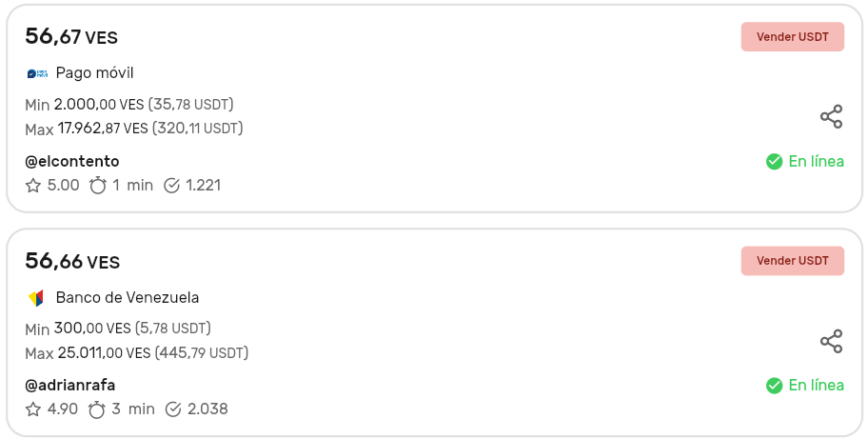Open the @elcontento trader profile
Screen dimensions: 868x439
72,161
